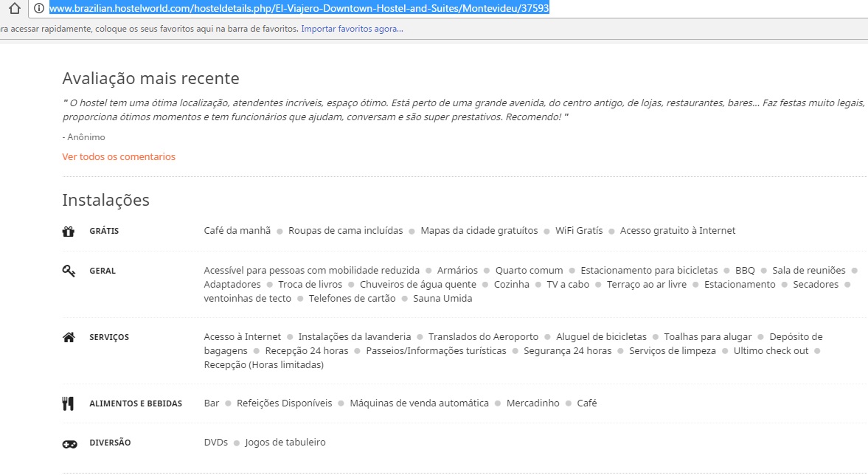This screenshot has height=475, width=868.
Task: Click 'Acesso gratuito à Internet'
Action: point(678,230)
